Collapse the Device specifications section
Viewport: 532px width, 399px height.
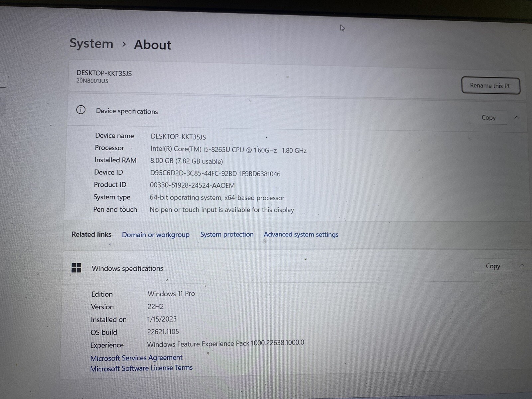(517, 117)
